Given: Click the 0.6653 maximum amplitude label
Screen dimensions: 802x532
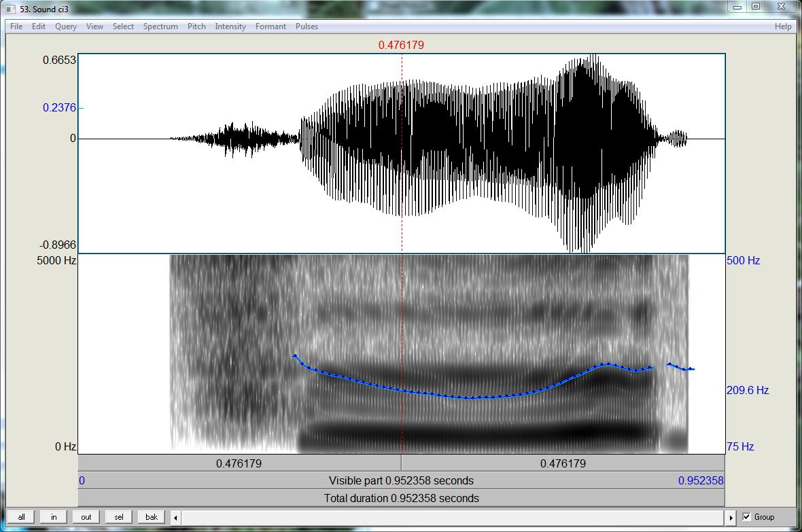Looking at the screenshot, I should (x=59, y=60).
